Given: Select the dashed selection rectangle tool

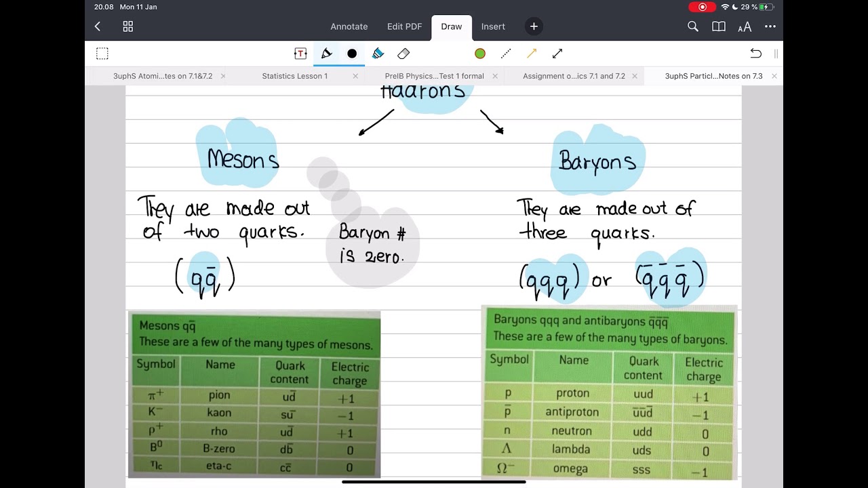Looking at the screenshot, I should [102, 54].
